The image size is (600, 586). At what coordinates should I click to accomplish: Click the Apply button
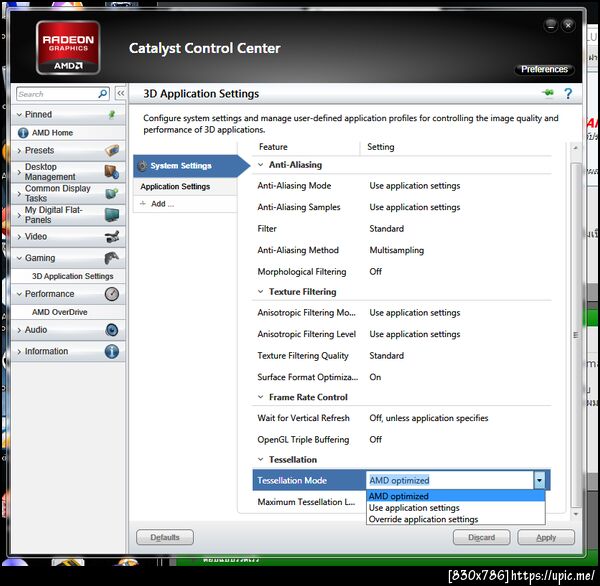tap(546, 537)
